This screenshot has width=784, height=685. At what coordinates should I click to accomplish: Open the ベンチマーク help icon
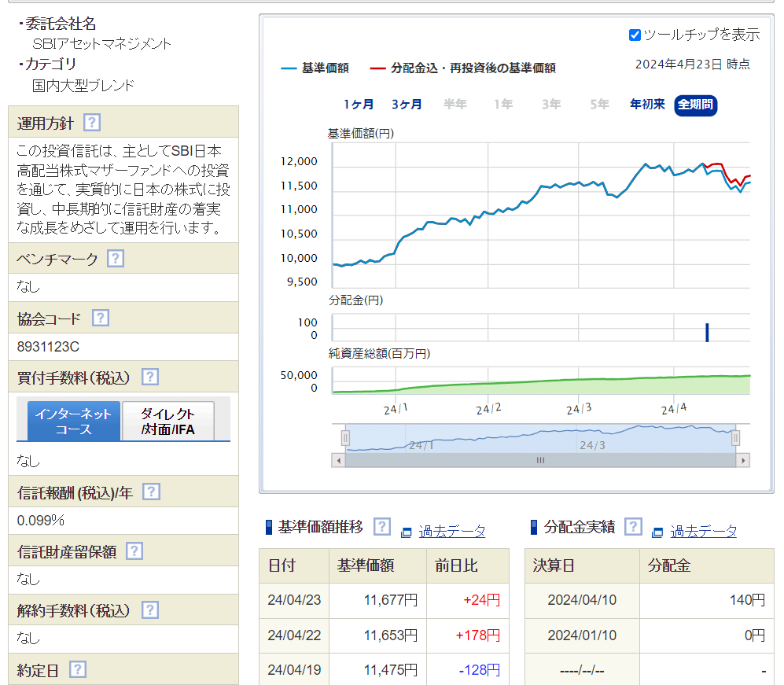pyautogui.click(x=114, y=258)
